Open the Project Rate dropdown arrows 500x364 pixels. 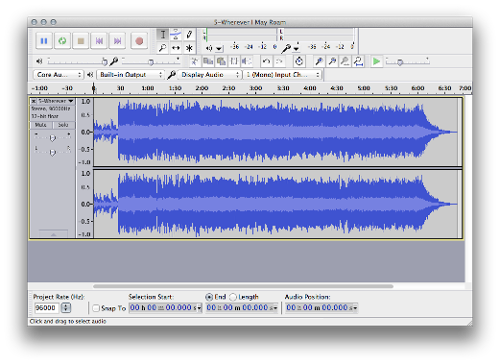[66, 308]
